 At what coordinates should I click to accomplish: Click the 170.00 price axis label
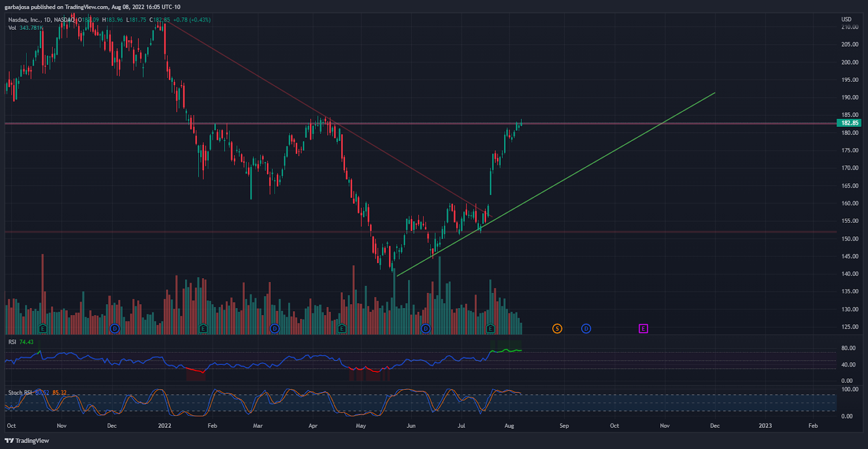850,168
